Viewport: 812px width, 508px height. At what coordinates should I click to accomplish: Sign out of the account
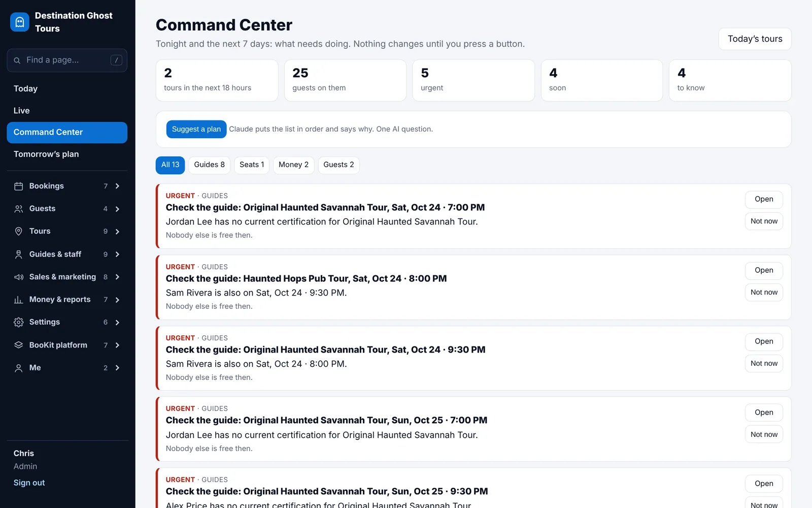point(29,483)
